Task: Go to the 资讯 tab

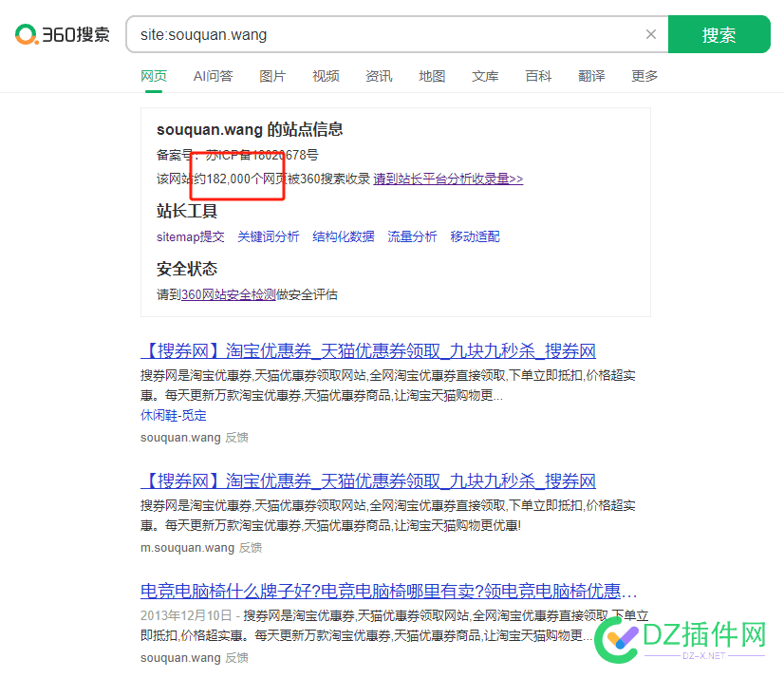Action: [379, 76]
